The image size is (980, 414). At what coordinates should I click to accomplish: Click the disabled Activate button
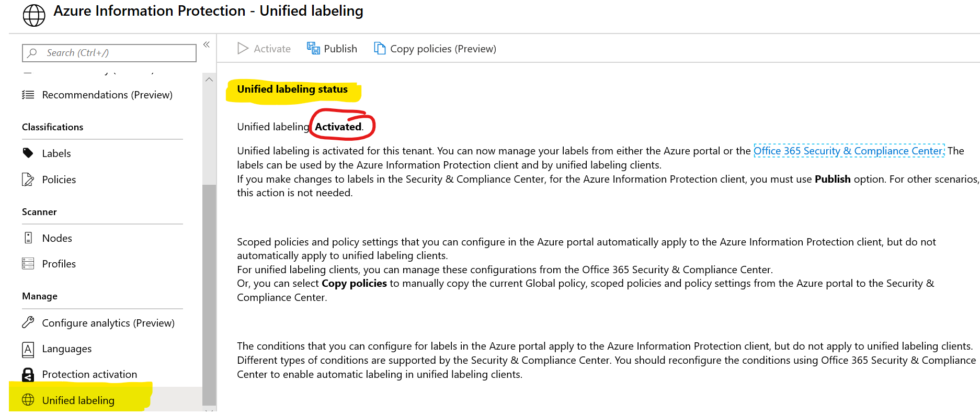pyautogui.click(x=264, y=48)
